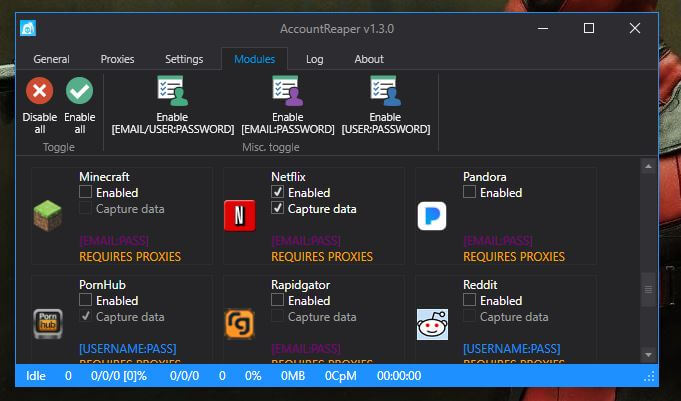Click the Rapidgator logo icon
Viewport: 681px width, 401px height.
coord(240,324)
